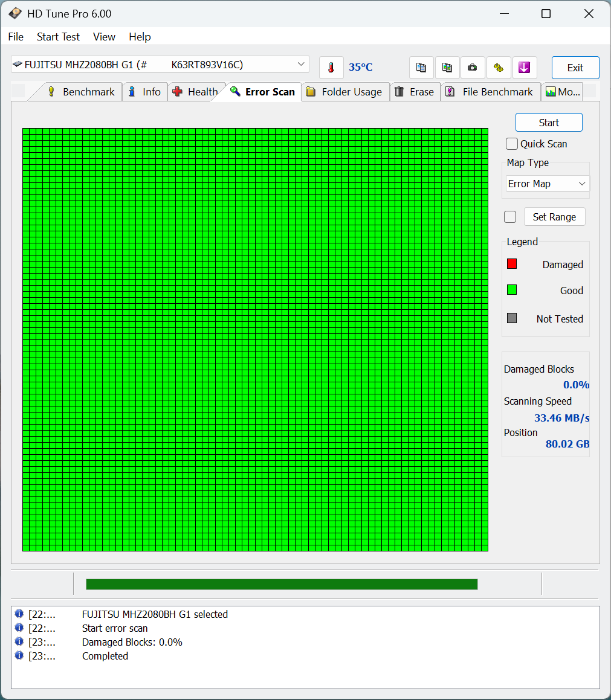Select the Error Scan tab
Viewport: 611px width, 700px height.
(263, 92)
